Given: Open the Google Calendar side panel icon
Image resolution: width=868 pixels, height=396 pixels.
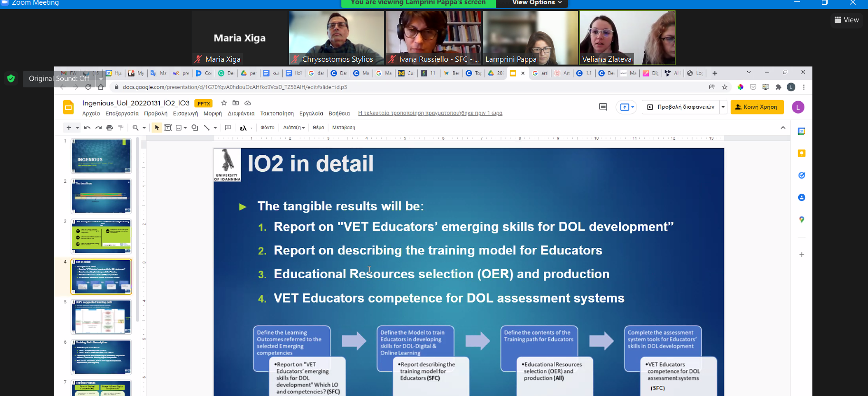Looking at the screenshot, I should [801, 132].
